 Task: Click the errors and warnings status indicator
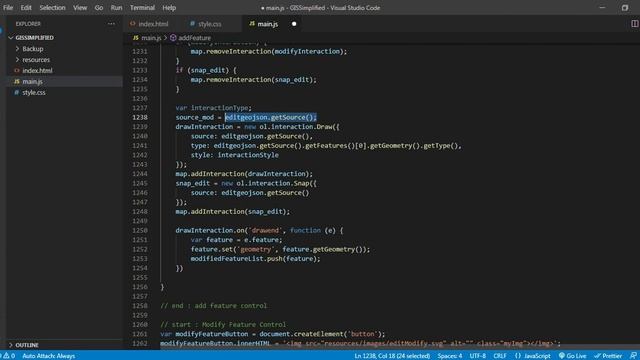(x=9, y=356)
